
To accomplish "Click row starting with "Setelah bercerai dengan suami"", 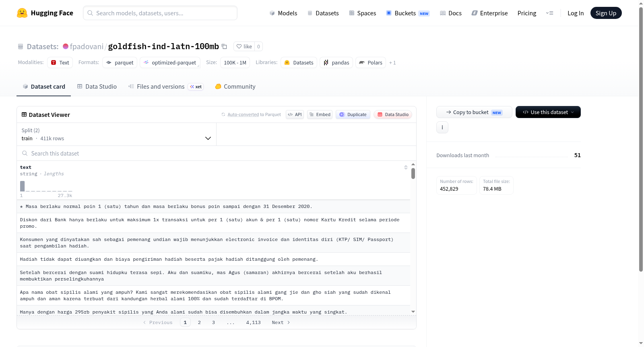I will [x=213, y=276].
